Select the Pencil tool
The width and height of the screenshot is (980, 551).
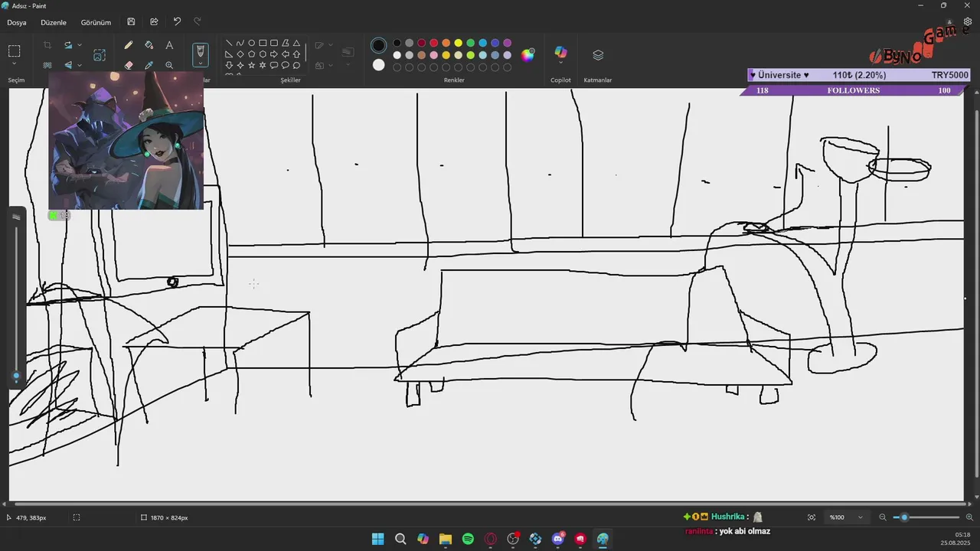[x=129, y=46]
